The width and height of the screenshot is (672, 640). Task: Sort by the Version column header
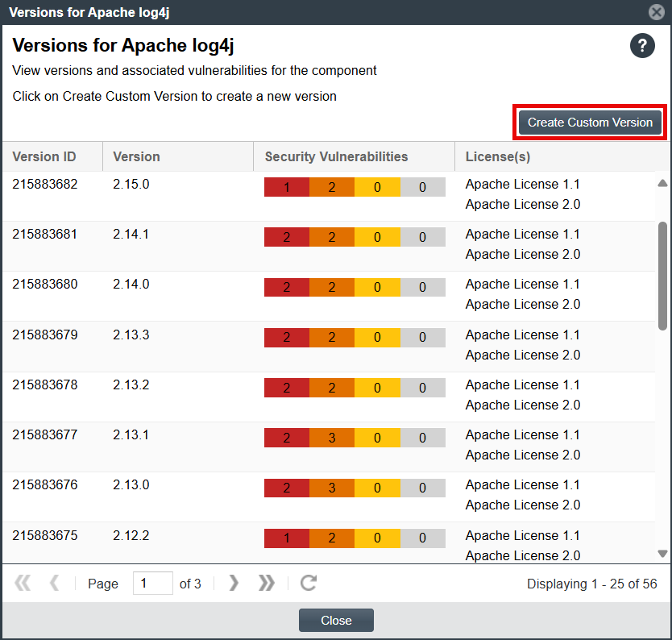pyautogui.click(x=137, y=157)
